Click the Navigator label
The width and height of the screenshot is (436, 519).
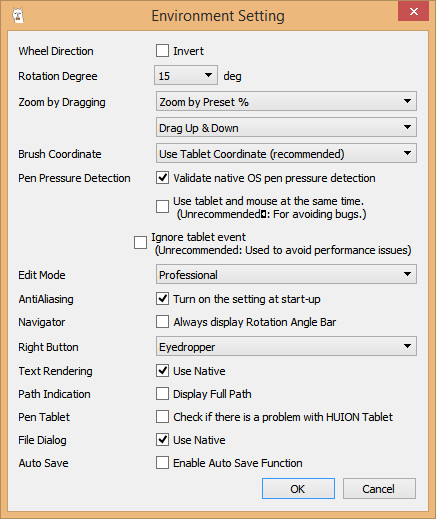[42, 322]
